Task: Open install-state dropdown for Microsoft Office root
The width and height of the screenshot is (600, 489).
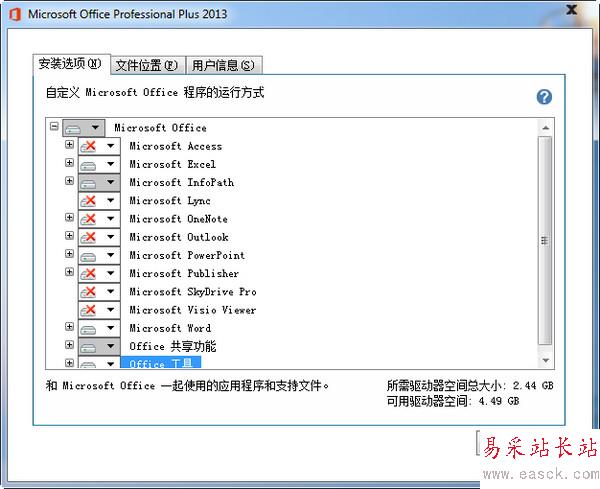Action: click(x=83, y=128)
